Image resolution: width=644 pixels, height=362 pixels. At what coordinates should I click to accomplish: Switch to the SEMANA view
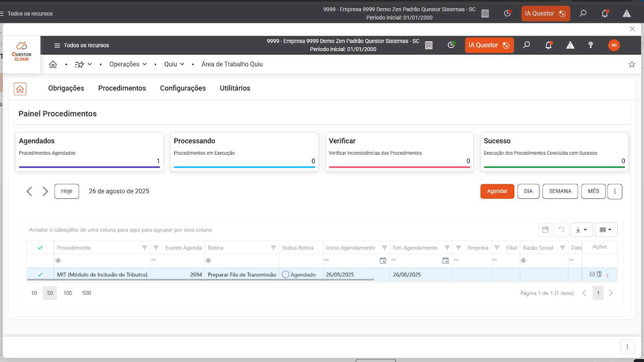560,191
